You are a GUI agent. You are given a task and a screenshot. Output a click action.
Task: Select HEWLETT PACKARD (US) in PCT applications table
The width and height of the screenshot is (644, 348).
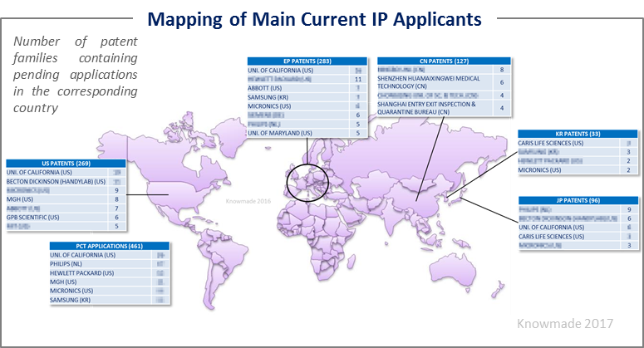[x=81, y=273]
